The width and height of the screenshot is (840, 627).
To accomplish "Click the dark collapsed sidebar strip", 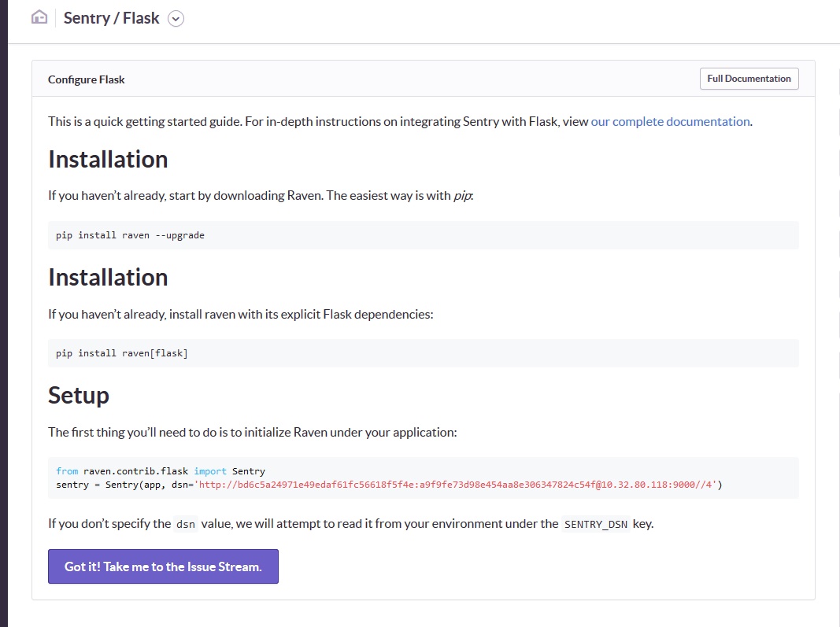I will 3,315.
